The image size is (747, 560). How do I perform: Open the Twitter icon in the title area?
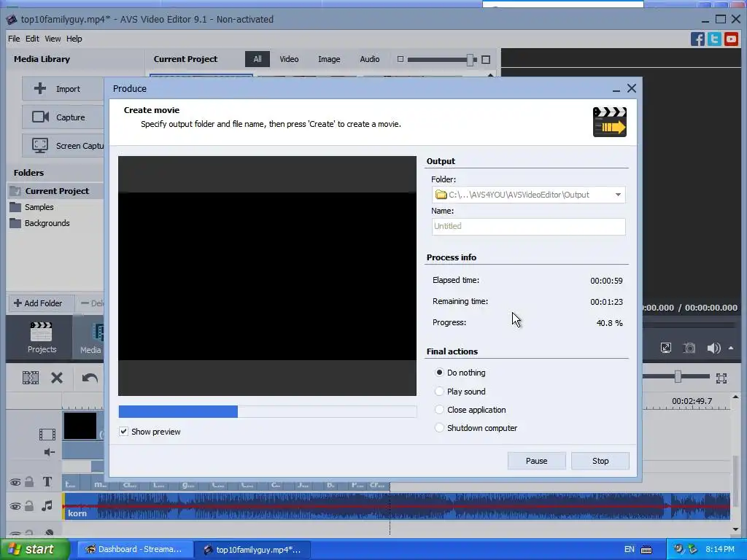point(714,39)
